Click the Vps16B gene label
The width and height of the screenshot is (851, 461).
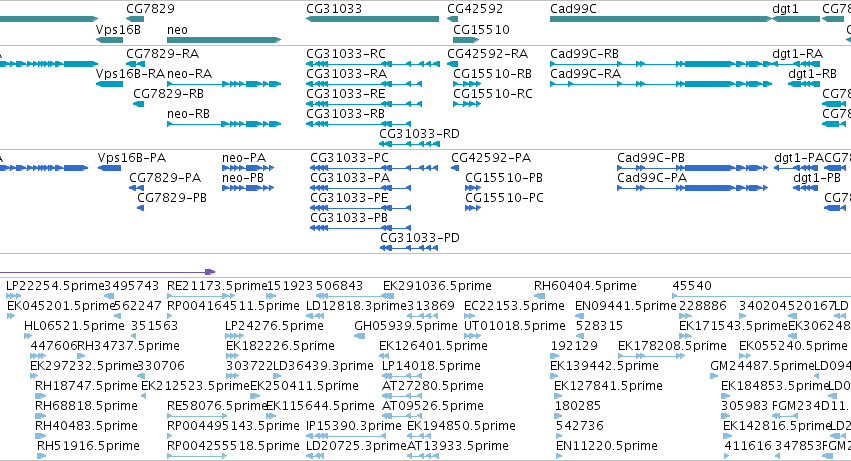pyautogui.click(x=118, y=29)
